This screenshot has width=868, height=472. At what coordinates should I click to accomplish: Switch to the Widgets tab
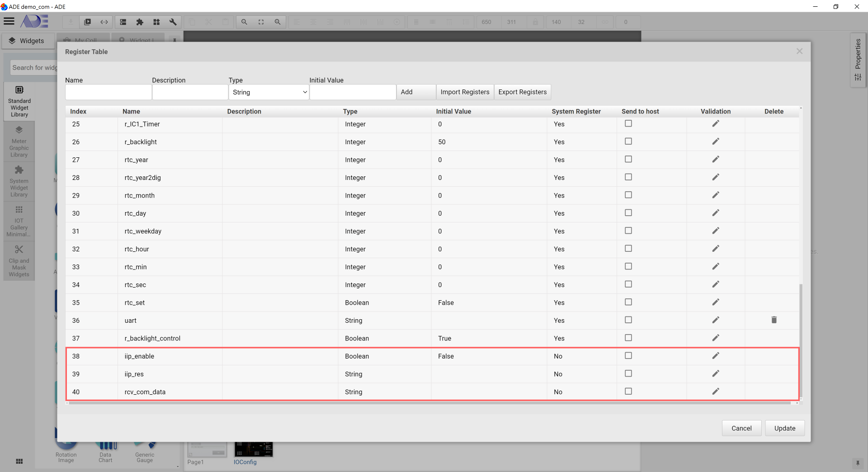coord(27,41)
